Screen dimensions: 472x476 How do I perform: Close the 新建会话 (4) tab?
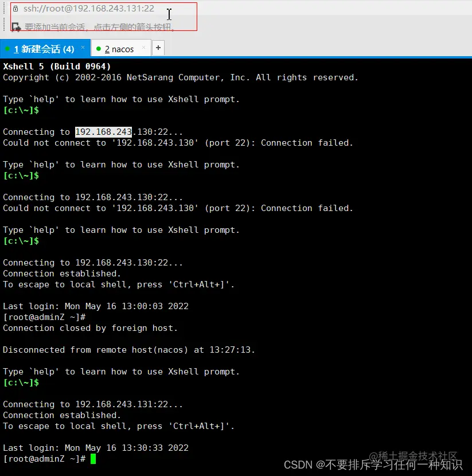pos(83,48)
